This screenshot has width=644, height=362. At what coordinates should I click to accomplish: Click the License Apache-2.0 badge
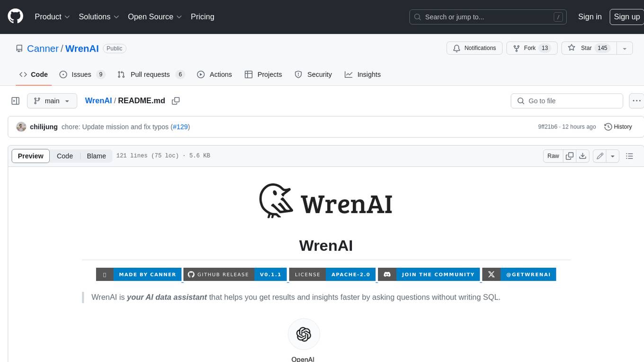pos(332,274)
